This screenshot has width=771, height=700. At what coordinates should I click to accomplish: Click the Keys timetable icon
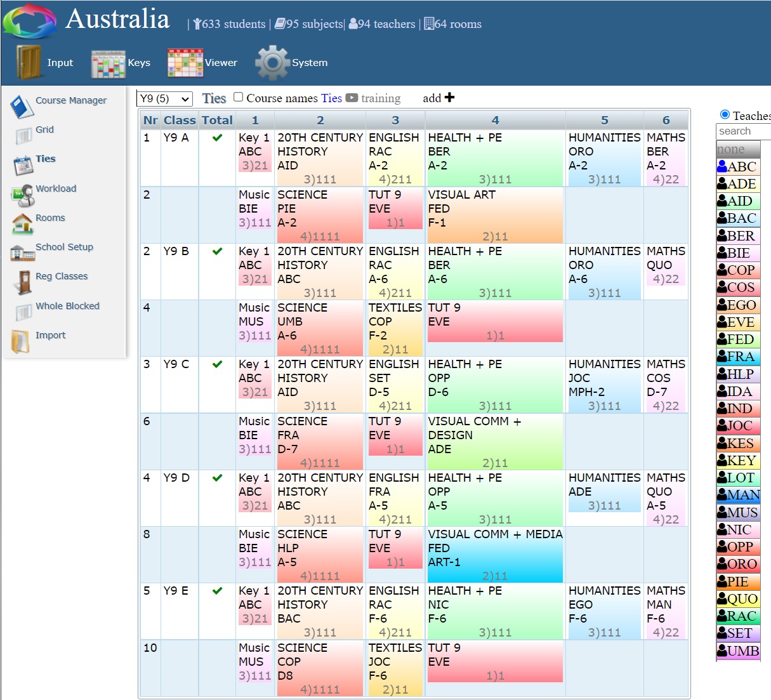108,63
